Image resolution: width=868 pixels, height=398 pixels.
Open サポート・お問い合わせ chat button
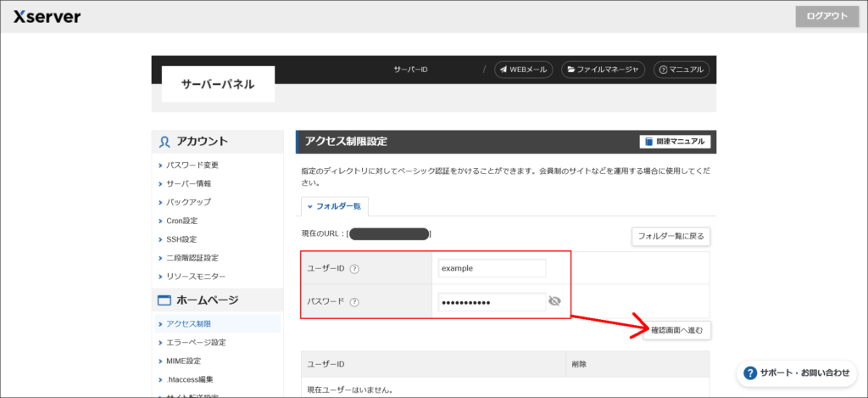[797, 373]
